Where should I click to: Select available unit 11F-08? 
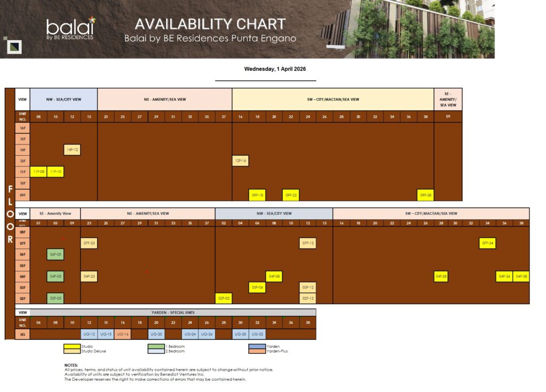pyautogui.click(x=38, y=172)
